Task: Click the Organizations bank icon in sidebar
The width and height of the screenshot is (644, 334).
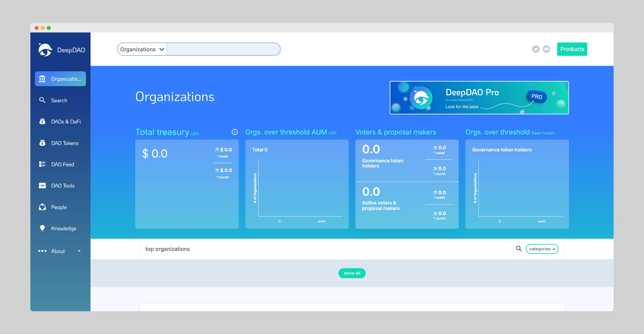Action: tap(42, 79)
